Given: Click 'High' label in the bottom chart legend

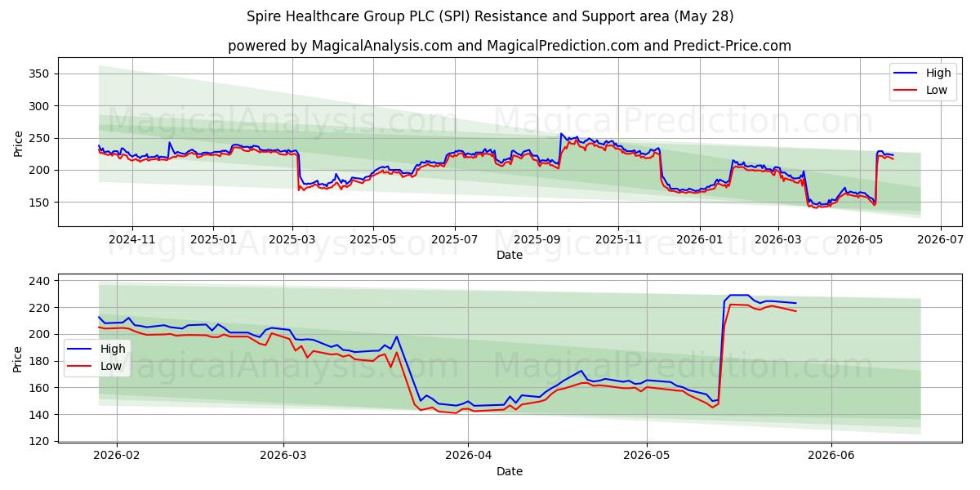Looking at the screenshot, I should coord(113,349).
